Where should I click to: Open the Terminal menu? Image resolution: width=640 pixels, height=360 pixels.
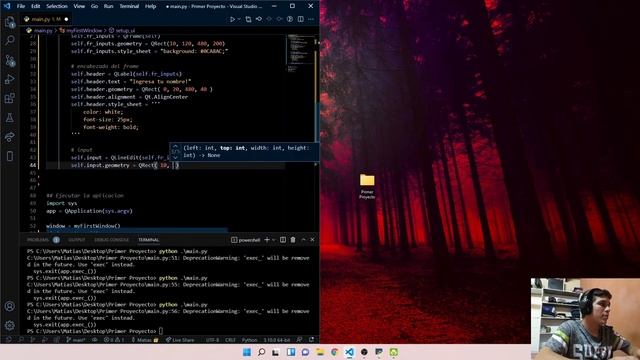click(129, 6)
